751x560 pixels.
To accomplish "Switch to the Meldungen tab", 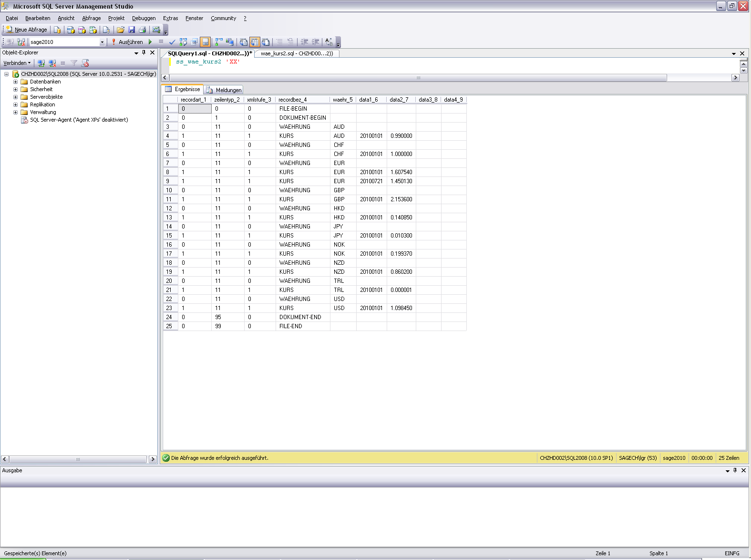I will 224,90.
